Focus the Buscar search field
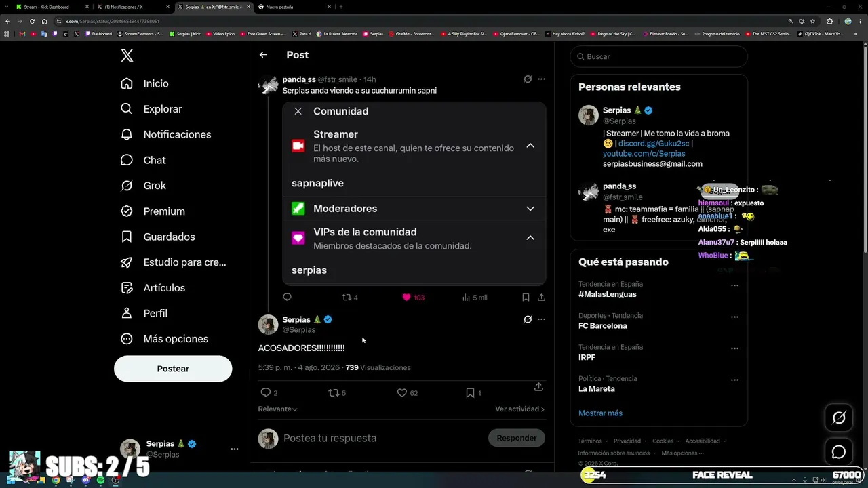Image resolution: width=868 pixels, height=488 pixels. pos(658,56)
